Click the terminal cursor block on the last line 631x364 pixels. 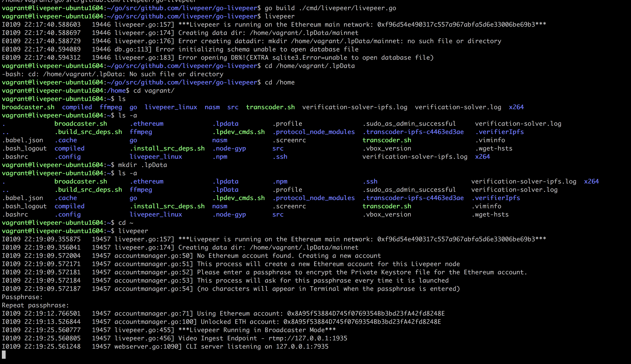[x=4, y=355]
